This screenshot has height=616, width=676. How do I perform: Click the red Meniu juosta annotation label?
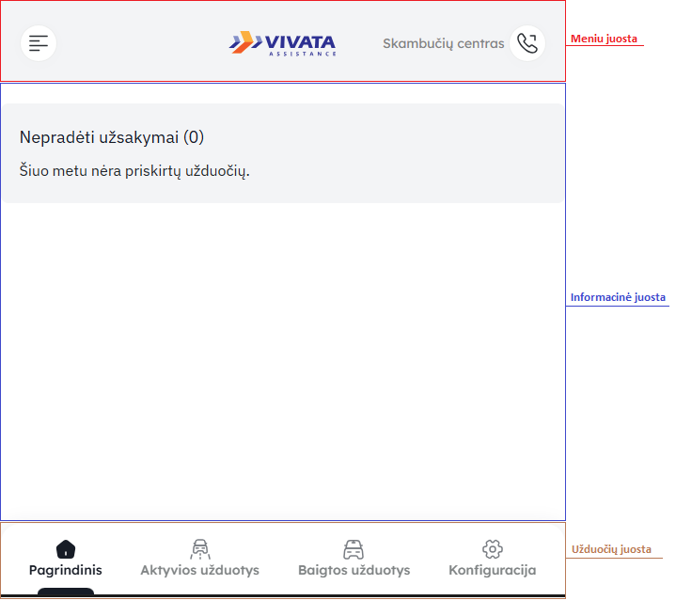click(x=604, y=39)
